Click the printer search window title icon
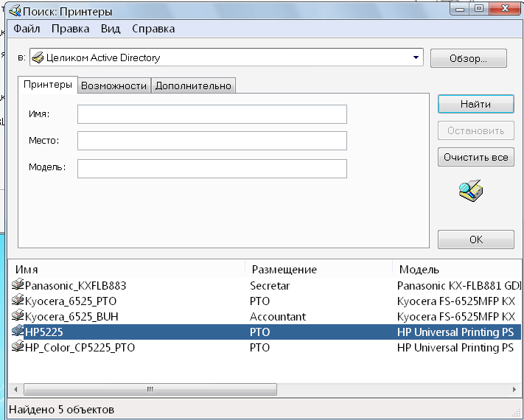 coord(15,11)
